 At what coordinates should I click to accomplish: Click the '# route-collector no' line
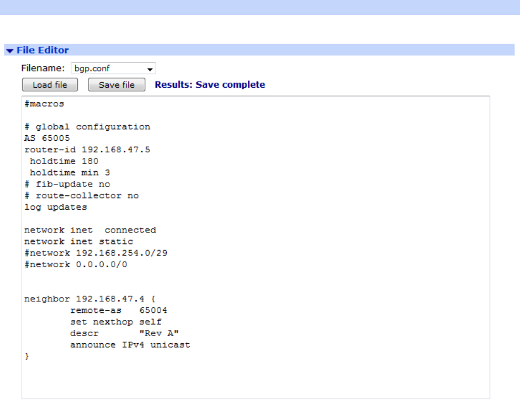click(x=82, y=195)
